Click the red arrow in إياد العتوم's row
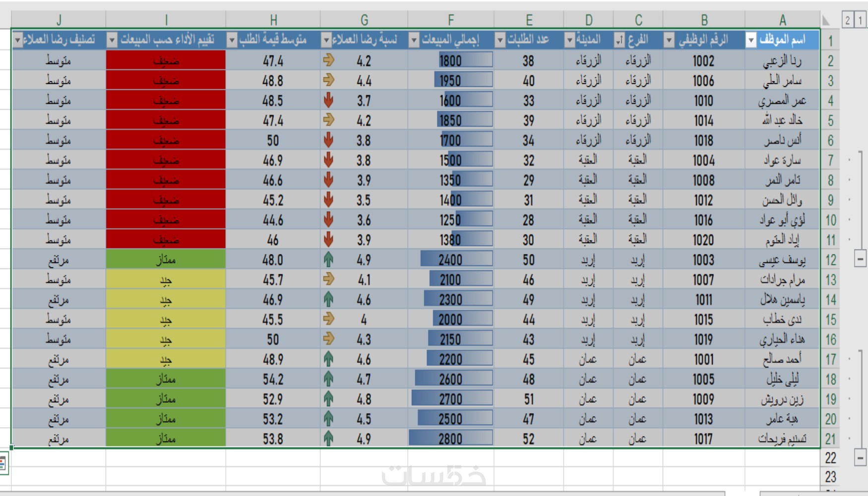Image resolution: width=868 pixels, height=496 pixels. [328, 240]
